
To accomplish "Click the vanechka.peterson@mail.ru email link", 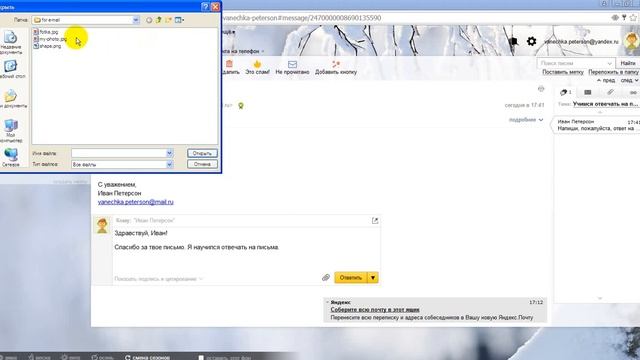I will coord(136,202).
